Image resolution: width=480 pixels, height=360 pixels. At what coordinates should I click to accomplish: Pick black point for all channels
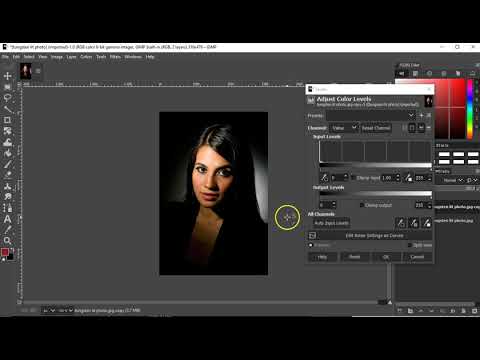(401, 223)
